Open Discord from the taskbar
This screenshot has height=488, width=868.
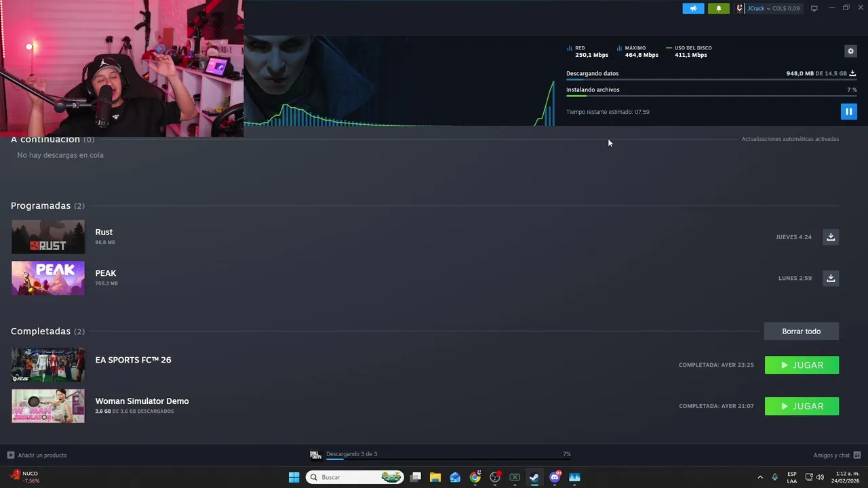555,477
